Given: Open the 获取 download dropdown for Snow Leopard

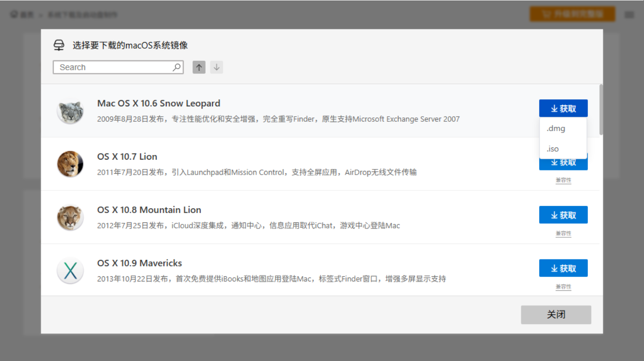Looking at the screenshot, I should coord(564,108).
